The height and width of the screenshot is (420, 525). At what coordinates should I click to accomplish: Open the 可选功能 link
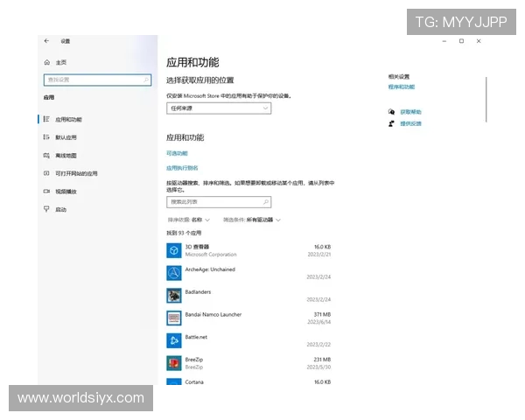point(177,153)
